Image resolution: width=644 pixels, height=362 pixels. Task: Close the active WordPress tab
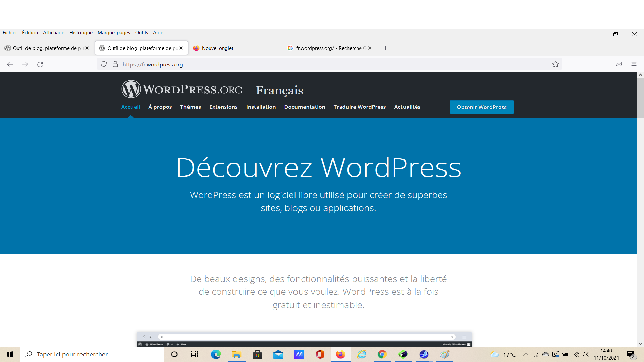tap(181, 48)
